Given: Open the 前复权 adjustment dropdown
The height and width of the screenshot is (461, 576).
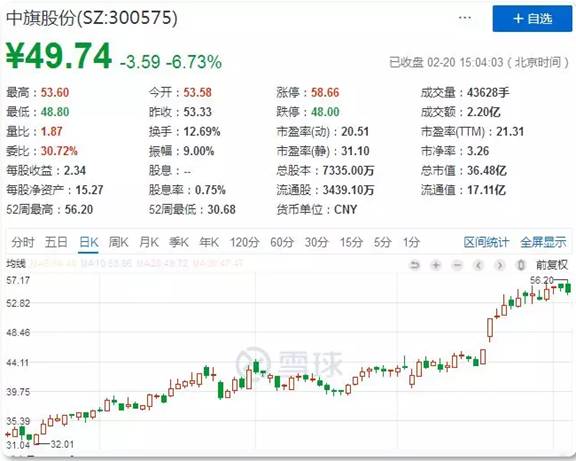Looking at the screenshot, I should pos(552,265).
